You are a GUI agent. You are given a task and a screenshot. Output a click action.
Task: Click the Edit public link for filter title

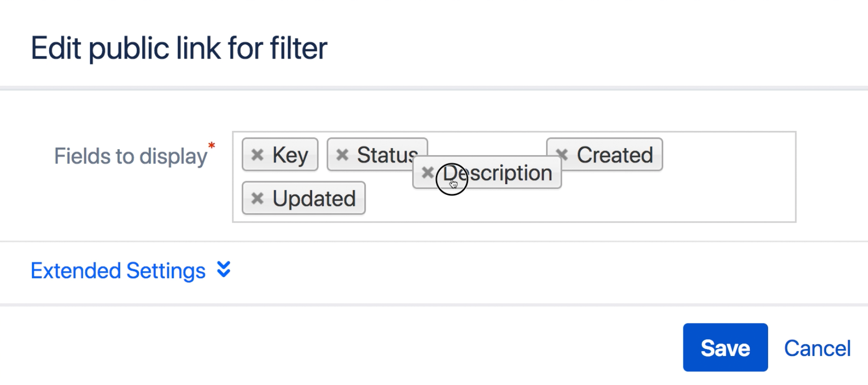coord(179,48)
